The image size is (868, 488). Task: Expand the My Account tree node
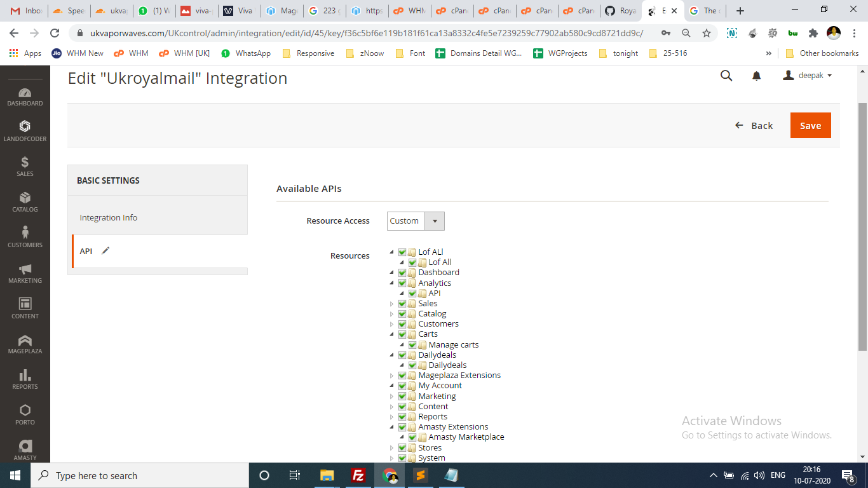point(391,386)
